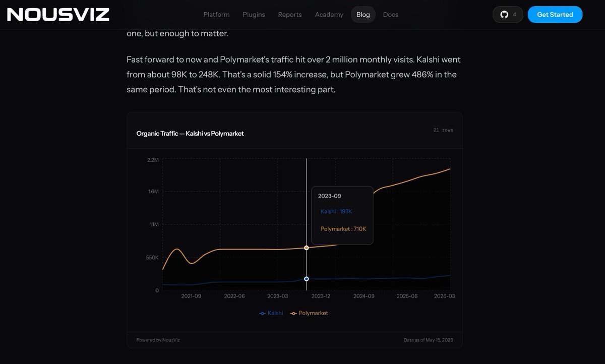Click the 2026-03 x-axis label
605x364 pixels.
point(445,296)
